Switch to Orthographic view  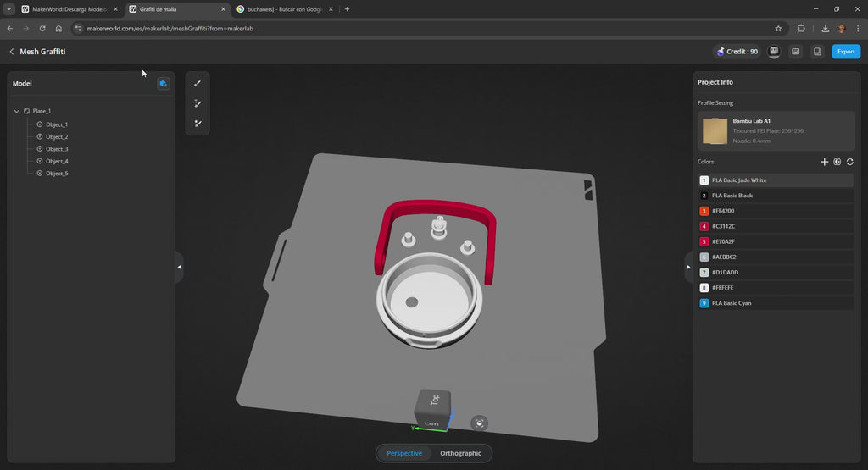460,453
